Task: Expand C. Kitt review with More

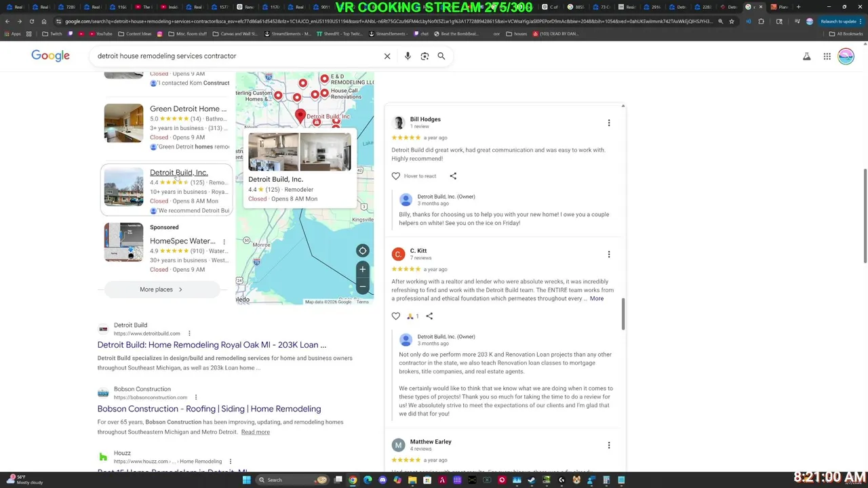Action: [597, 298]
